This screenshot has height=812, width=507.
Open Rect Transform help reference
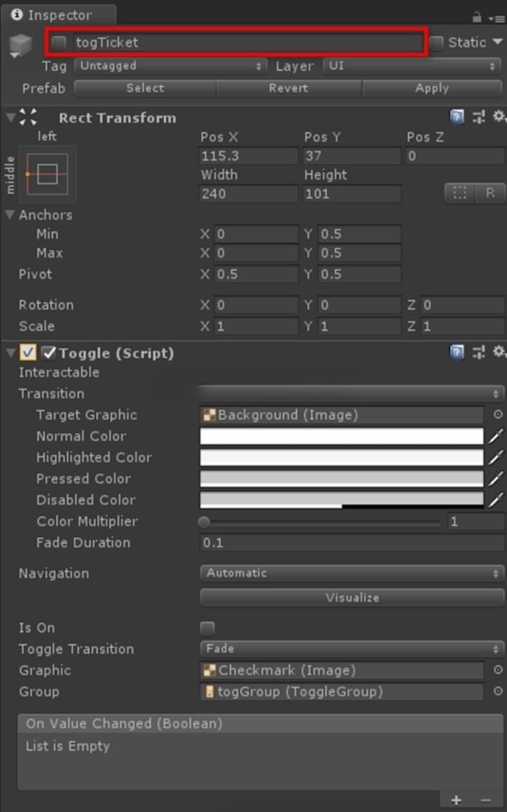click(457, 117)
